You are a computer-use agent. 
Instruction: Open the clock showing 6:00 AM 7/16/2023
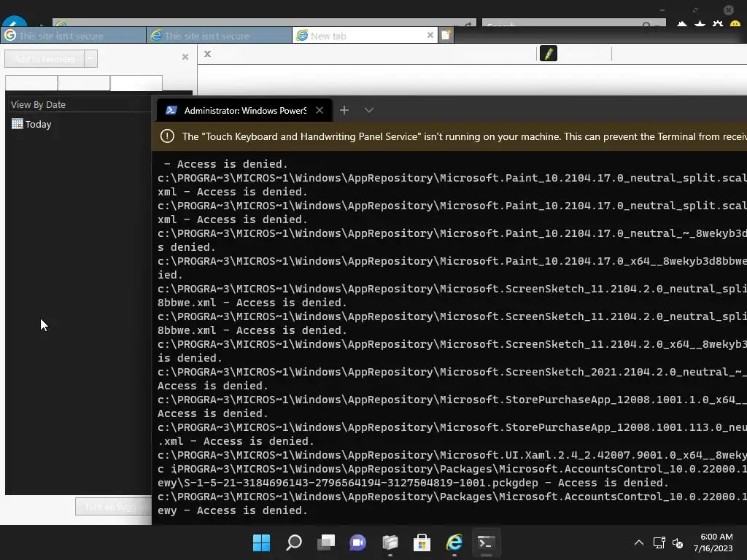click(x=713, y=542)
